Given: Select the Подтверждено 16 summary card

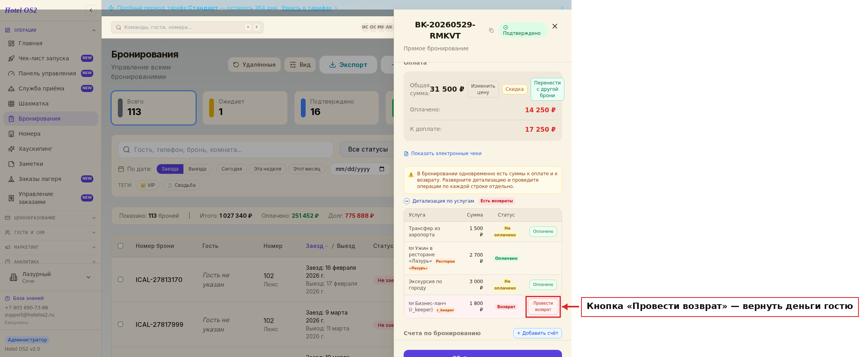Looking at the screenshot, I should [x=337, y=108].
